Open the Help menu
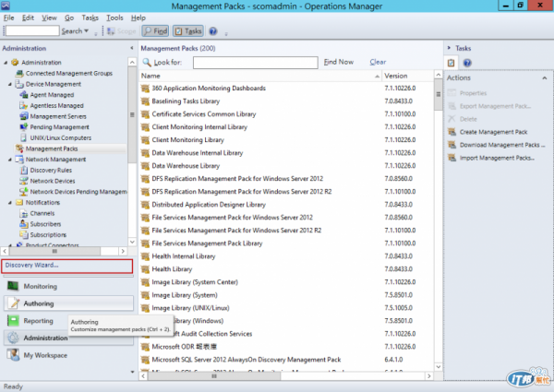 coord(138,18)
